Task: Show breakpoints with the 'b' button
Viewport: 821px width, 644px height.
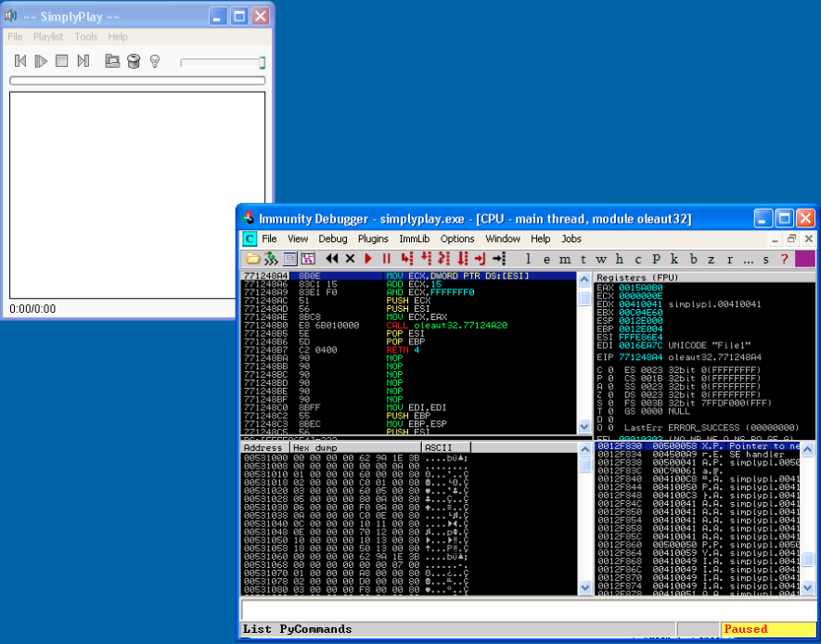Action: (x=693, y=259)
